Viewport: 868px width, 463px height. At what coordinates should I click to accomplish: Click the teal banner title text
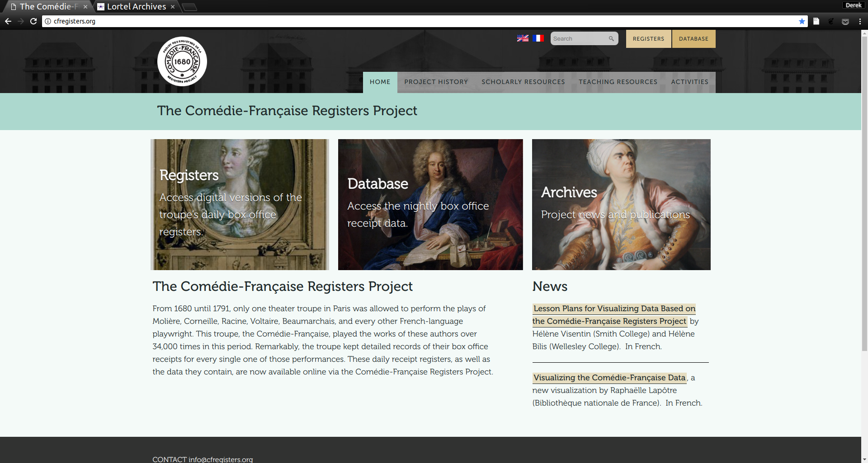point(287,111)
